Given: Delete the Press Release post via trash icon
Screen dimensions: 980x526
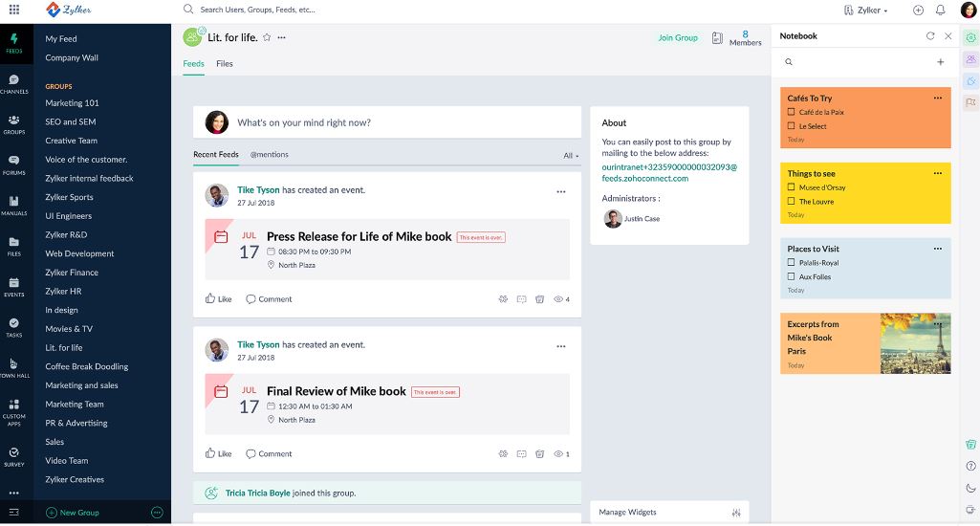Looking at the screenshot, I should coord(539,299).
